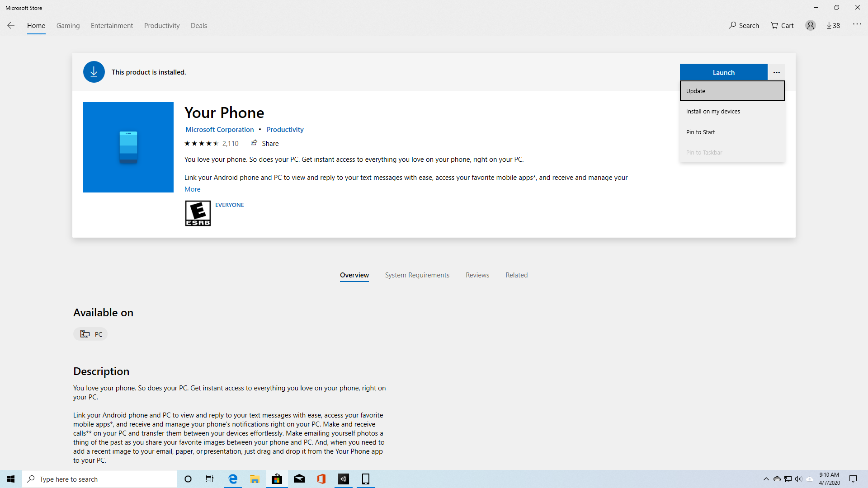Open the Cart
The width and height of the screenshot is (868, 488).
[x=782, y=25]
